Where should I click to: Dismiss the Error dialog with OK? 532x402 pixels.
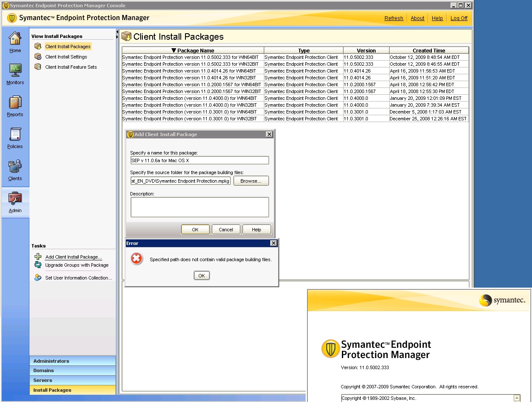[x=202, y=276]
